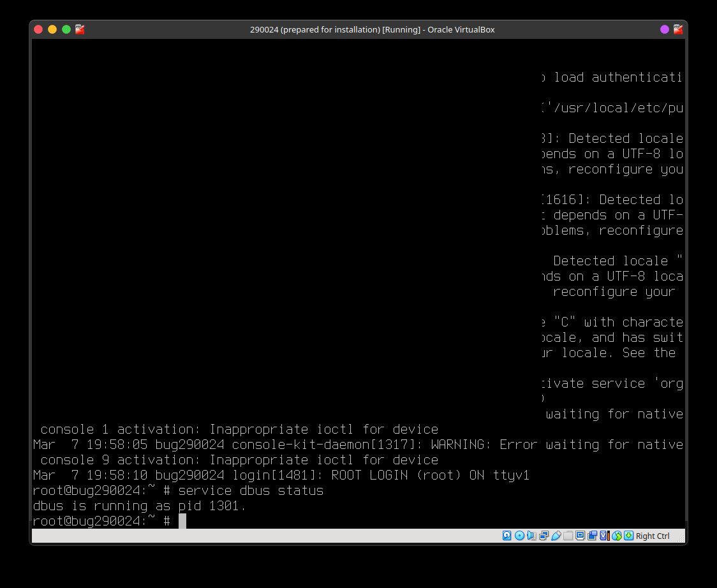Click the recording status indicator
The height and width of the screenshot is (588, 717).
click(x=592, y=536)
